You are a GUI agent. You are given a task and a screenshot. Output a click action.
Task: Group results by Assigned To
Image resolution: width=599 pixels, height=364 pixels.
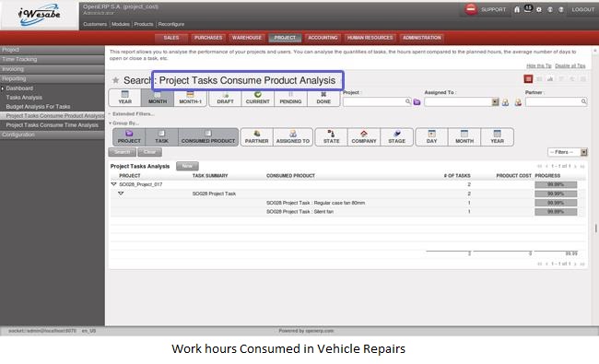(293, 136)
